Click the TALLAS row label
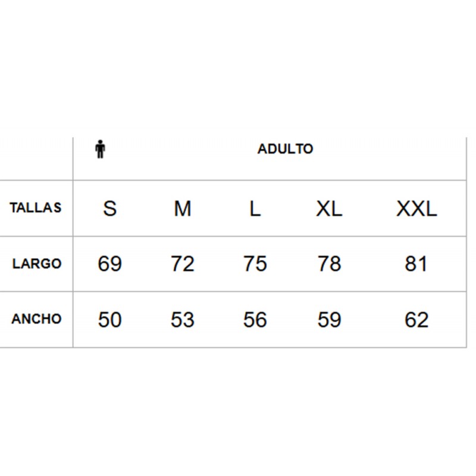 coord(36,208)
